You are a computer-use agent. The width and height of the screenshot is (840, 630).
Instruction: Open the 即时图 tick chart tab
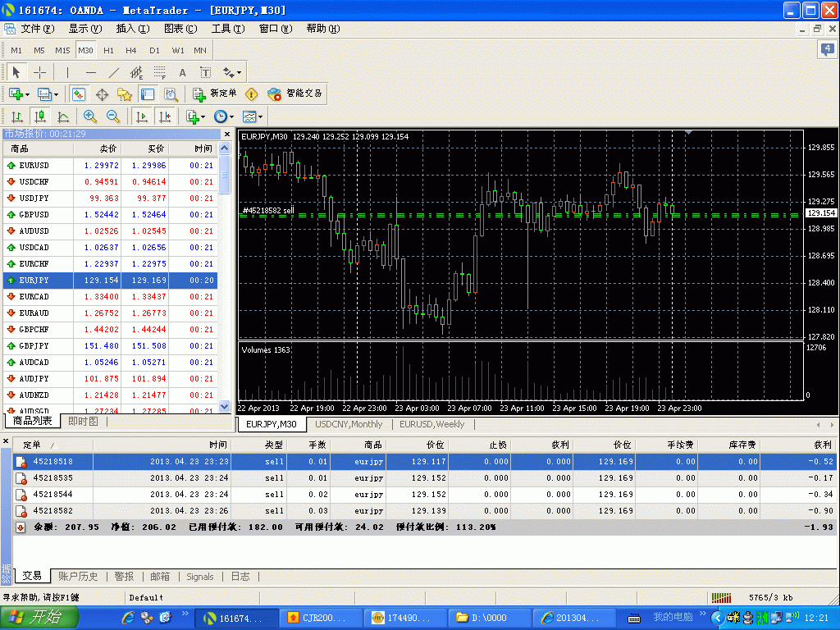[83, 422]
